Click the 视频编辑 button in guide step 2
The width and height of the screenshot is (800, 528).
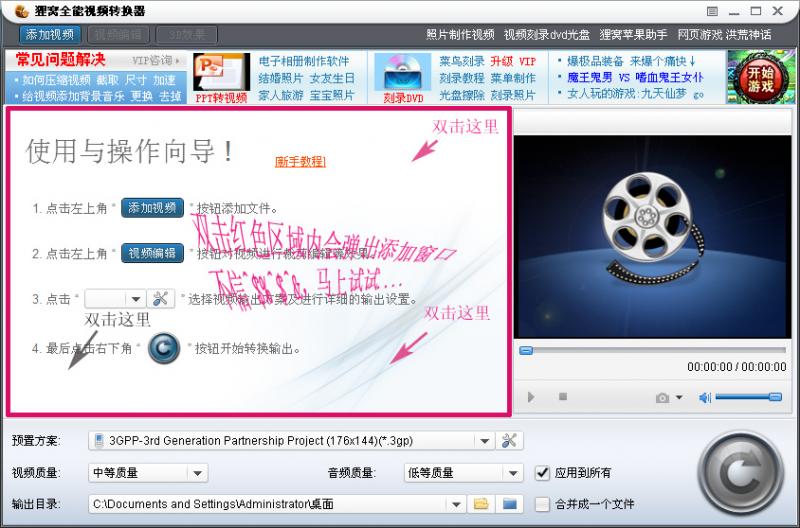[x=152, y=253]
